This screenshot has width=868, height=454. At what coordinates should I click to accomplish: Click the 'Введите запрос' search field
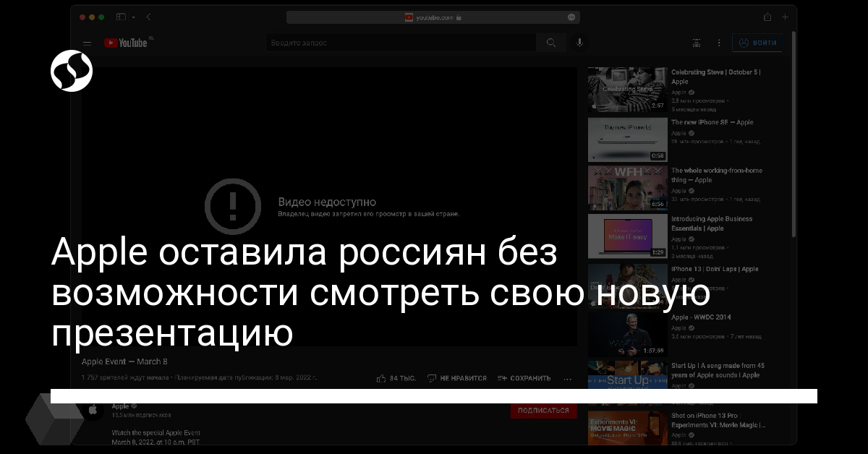pos(401,43)
